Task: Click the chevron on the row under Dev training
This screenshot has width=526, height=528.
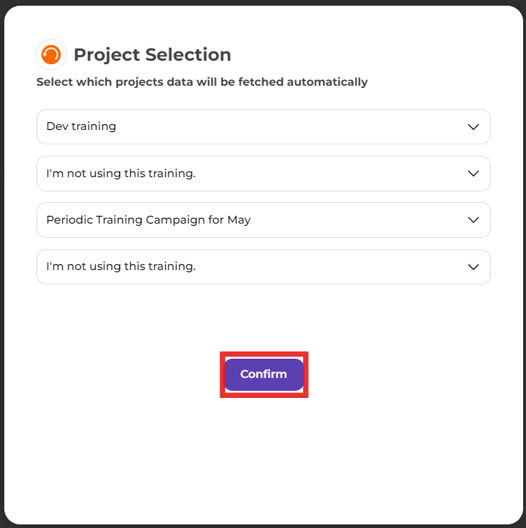Action: 473,173
